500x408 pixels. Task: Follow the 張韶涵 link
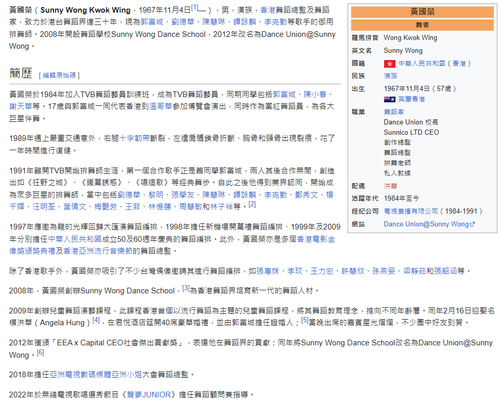point(445,271)
